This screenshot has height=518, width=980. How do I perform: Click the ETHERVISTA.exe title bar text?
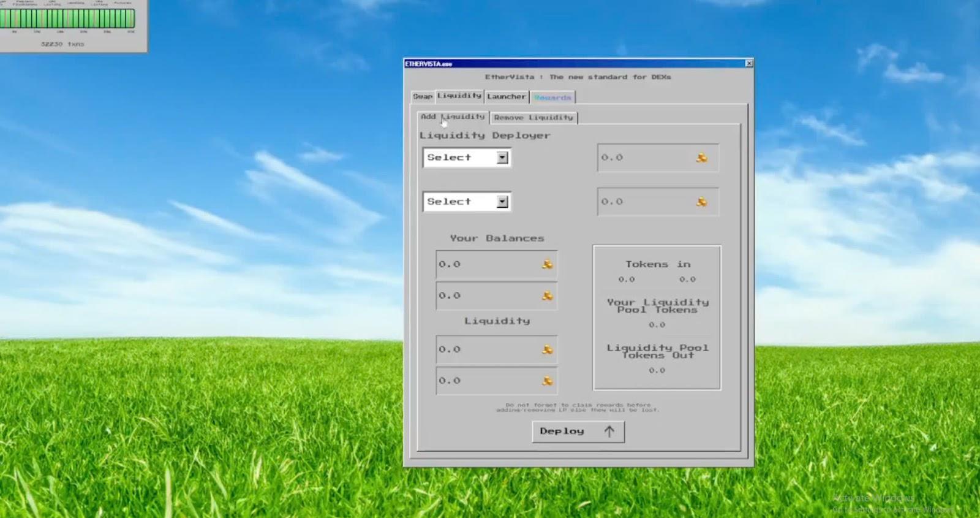pos(428,64)
